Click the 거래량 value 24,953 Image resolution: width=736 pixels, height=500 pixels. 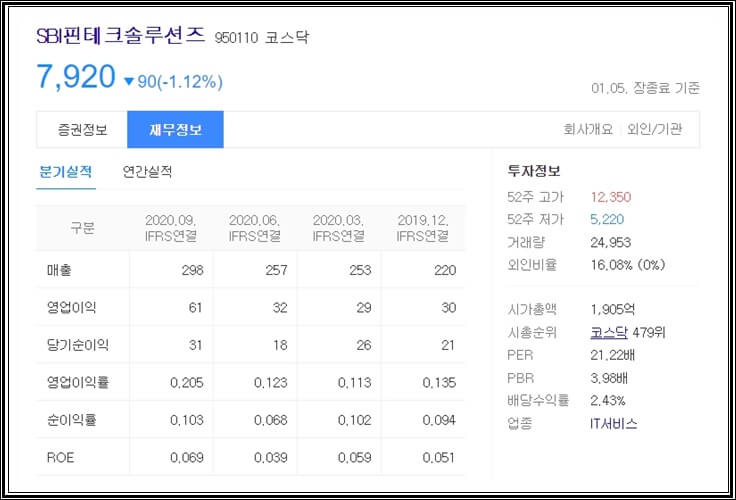tap(610, 242)
